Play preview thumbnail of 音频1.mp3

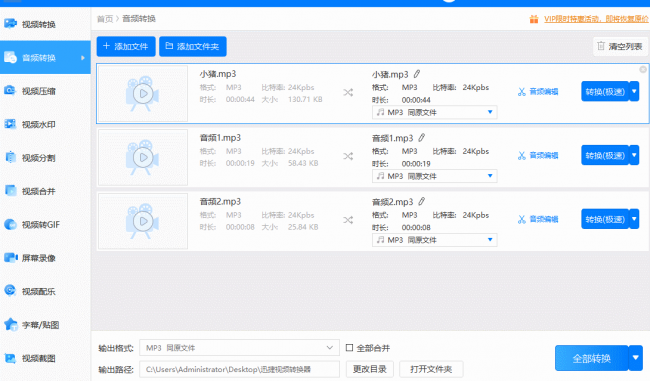point(143,158)
